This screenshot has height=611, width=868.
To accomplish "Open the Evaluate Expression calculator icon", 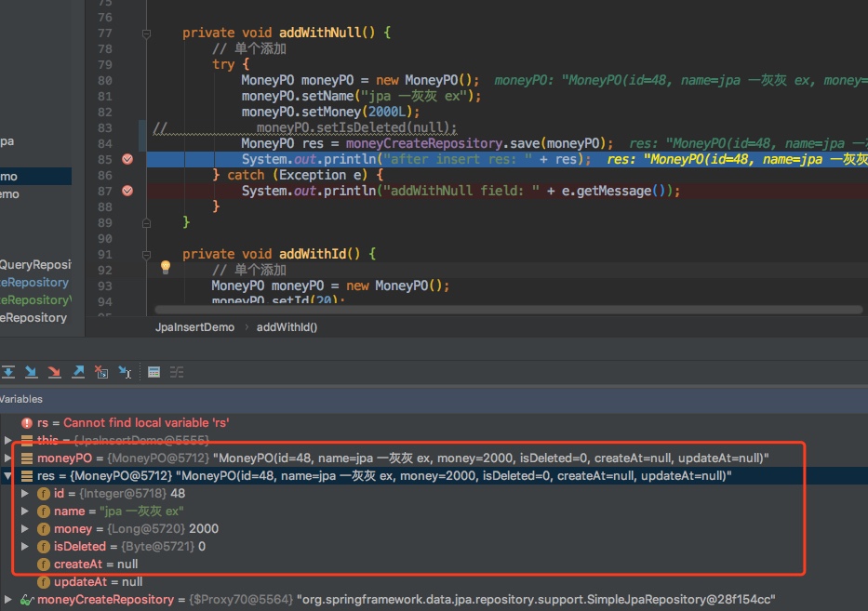I will point(154,372).
